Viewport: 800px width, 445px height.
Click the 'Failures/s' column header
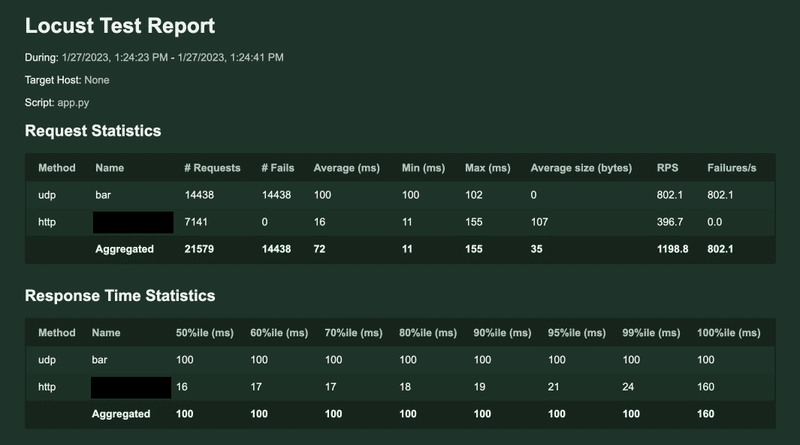point(732,168)
